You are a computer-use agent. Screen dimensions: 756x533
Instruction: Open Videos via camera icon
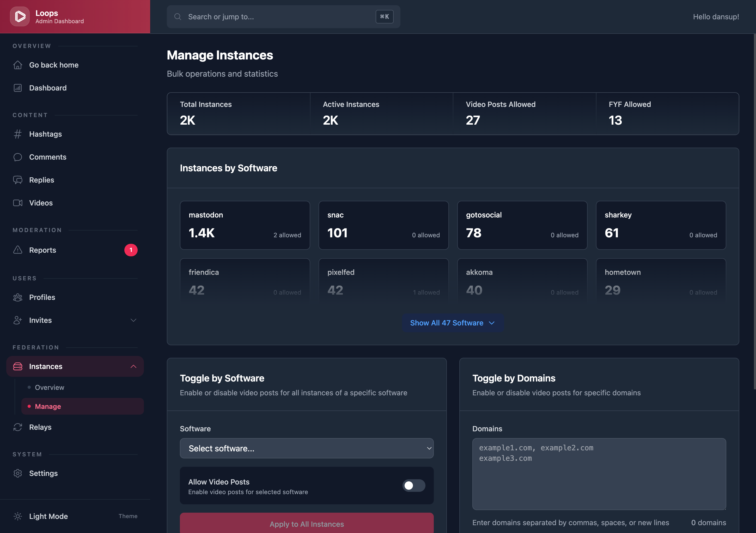[x=18, y=203]
